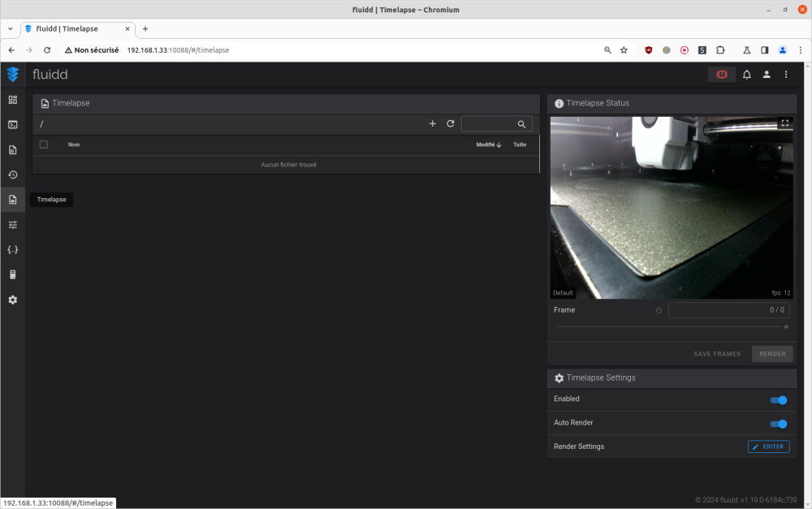Click the fluidd logo icon

click(x=13, y=75)
